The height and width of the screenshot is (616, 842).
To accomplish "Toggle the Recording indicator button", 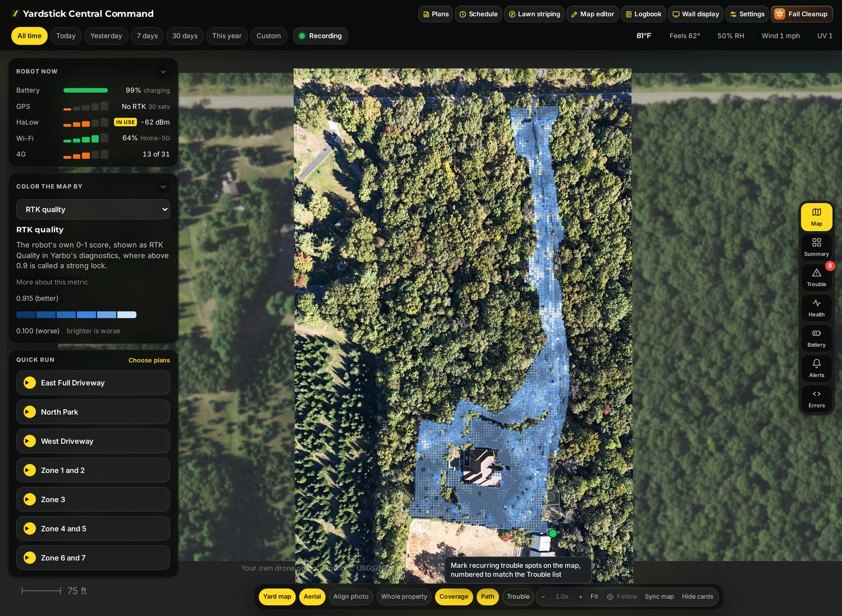I will [320, 36].
